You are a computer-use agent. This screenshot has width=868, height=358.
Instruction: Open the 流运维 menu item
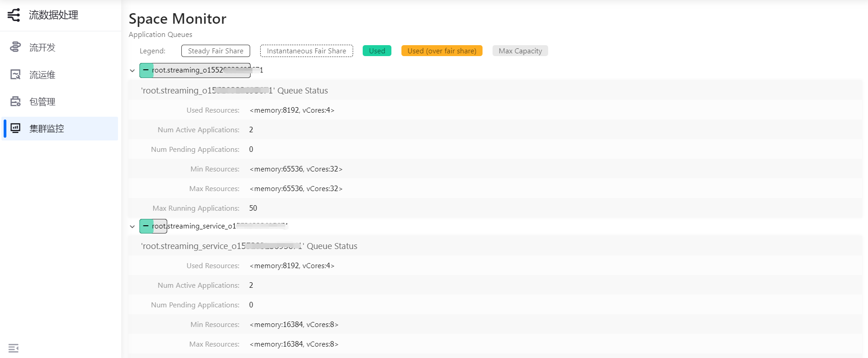click(x=42, y=75)
